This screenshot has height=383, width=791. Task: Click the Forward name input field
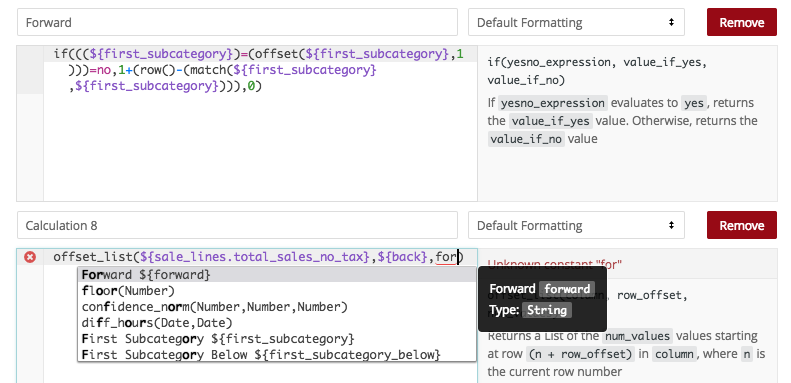(x=237, y=23)
